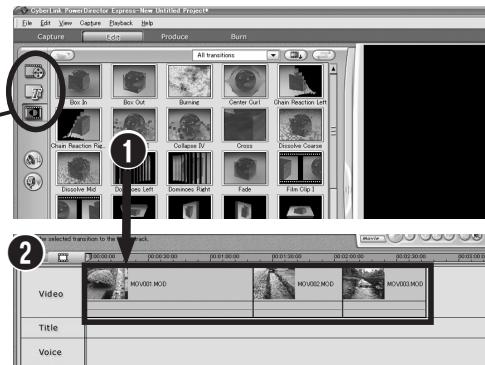This screenshot has height=365, width=485.
Task: Click the Movie mode button under preview
Action: [373, 238]
